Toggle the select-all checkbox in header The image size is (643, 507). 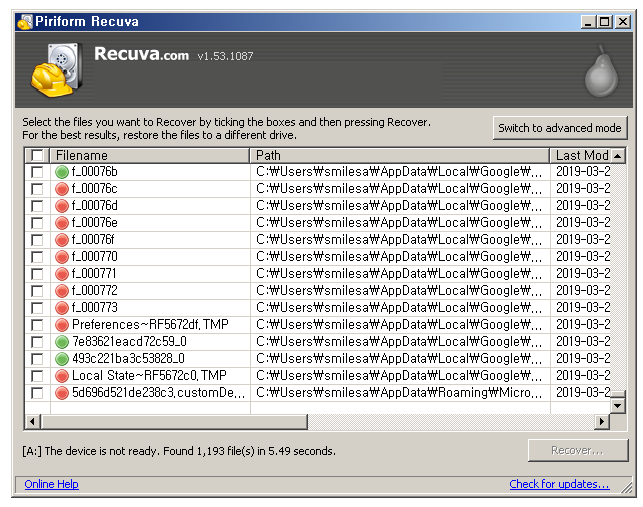click(37, 155)
